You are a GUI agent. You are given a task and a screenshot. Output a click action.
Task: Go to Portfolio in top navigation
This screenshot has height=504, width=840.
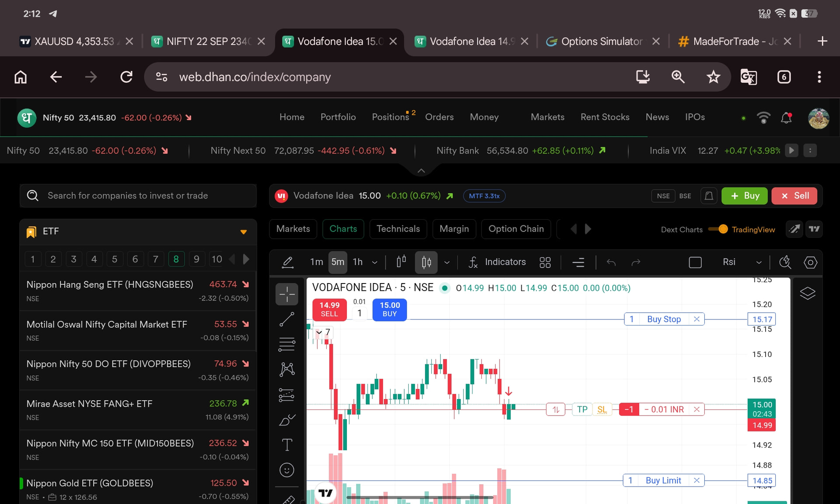pos(338,117)
